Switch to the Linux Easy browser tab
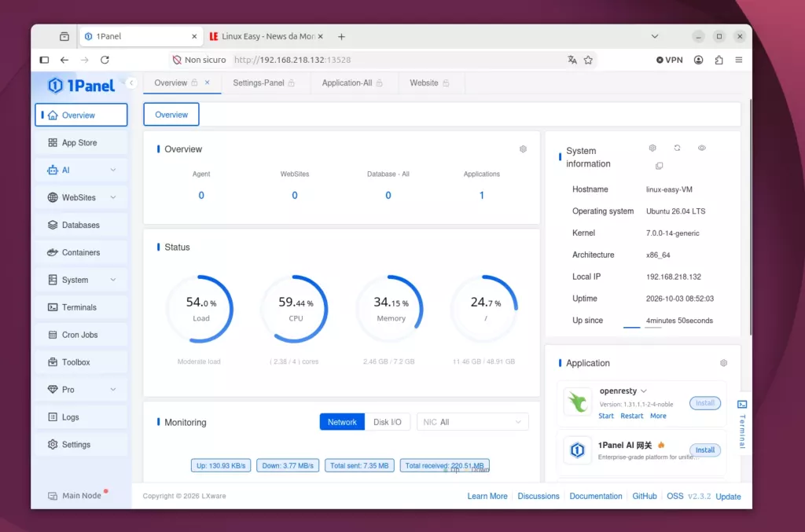 (266, 36)
